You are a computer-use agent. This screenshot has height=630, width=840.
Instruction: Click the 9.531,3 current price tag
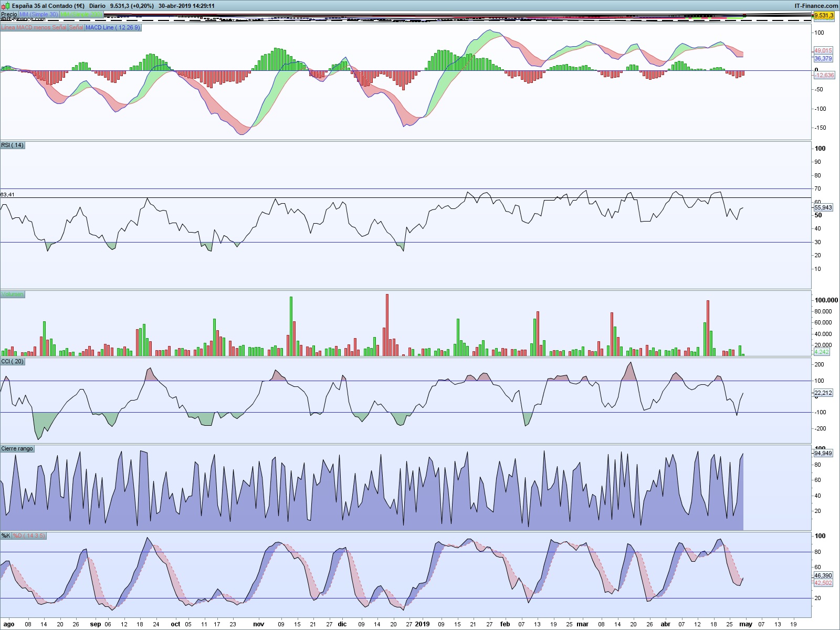823,16
